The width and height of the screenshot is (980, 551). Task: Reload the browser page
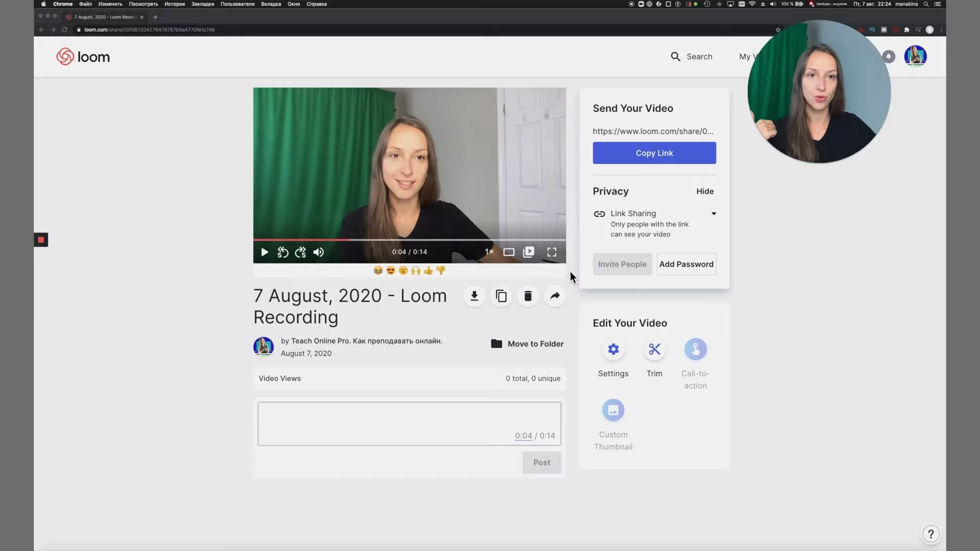64,30
